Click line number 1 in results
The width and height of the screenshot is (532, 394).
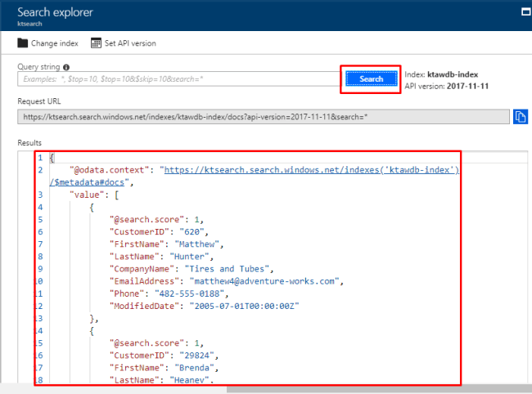tap(40, 158)
